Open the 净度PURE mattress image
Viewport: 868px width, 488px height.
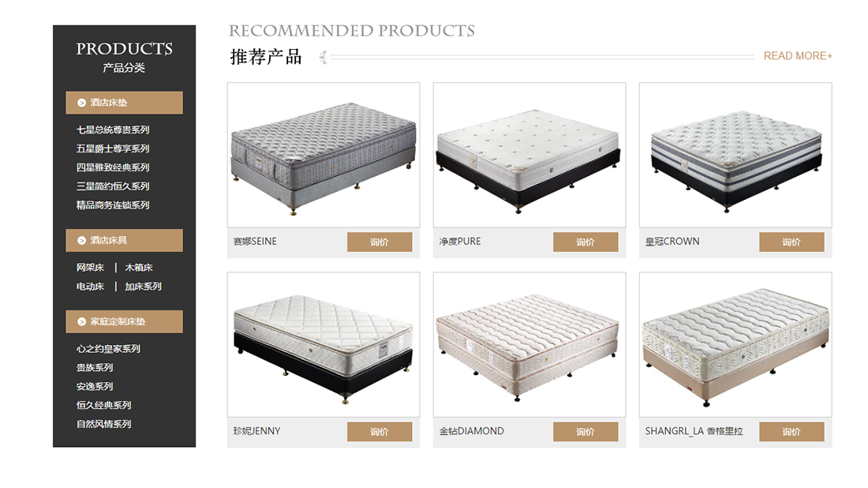pos(529,155)
